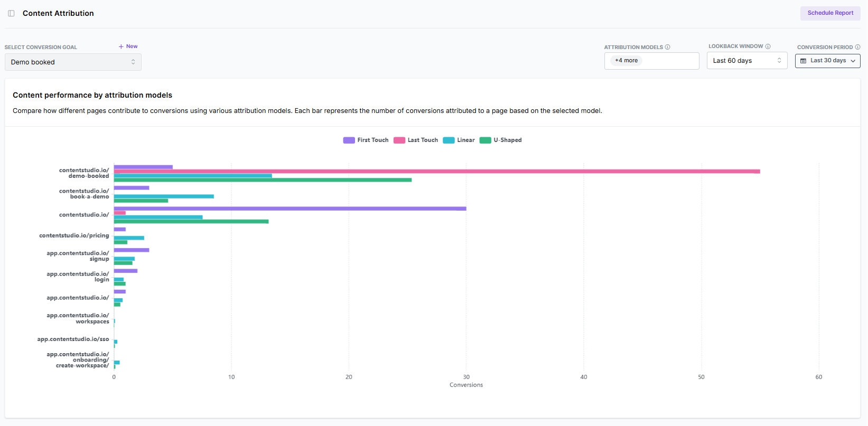Toggle U-Shaped legend series

[500, 140]
